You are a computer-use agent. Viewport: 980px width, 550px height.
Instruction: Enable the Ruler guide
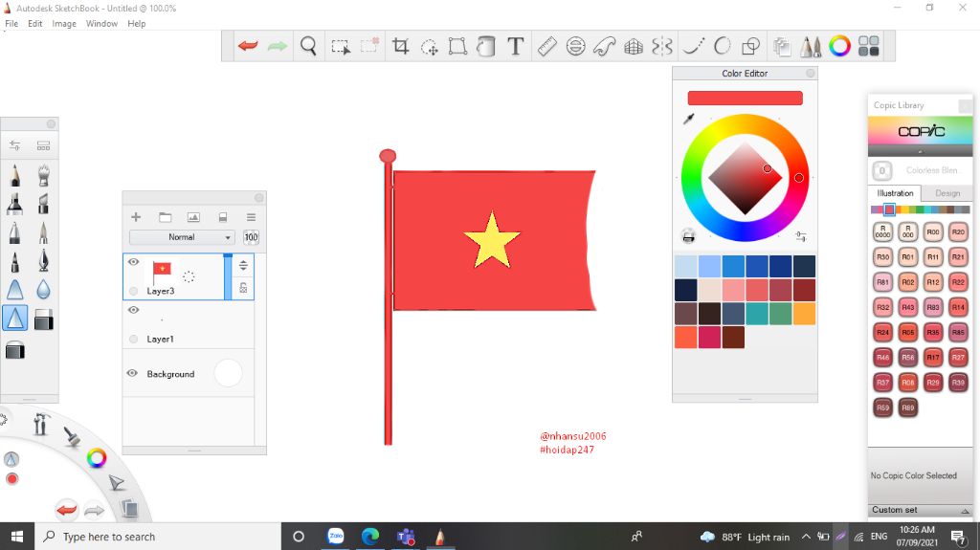[546, 46]
